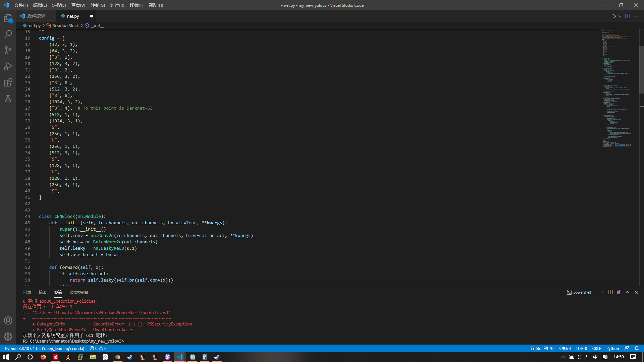
Task: Click line number 44 in the gutter
Action: coord(28,216)
